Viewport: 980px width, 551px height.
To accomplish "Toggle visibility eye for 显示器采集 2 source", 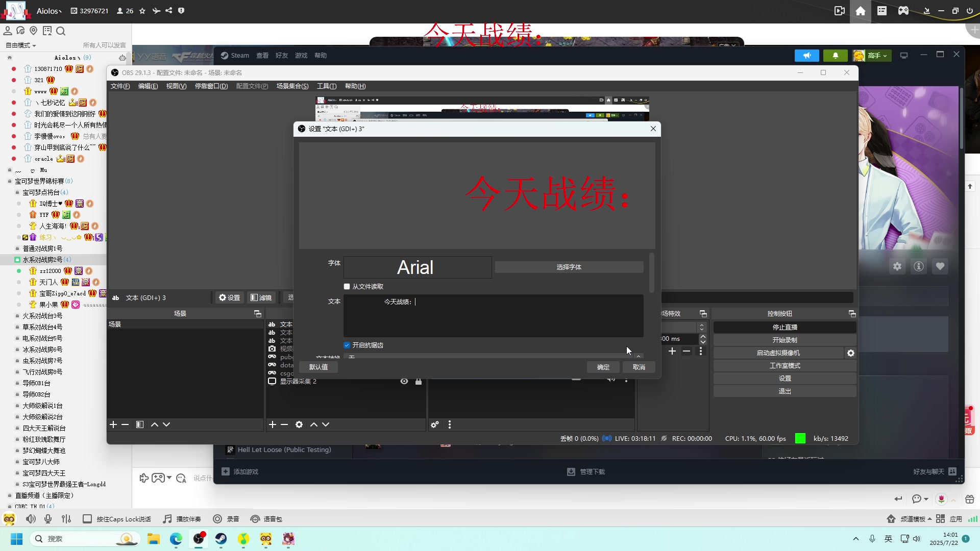I will point(404,382).
